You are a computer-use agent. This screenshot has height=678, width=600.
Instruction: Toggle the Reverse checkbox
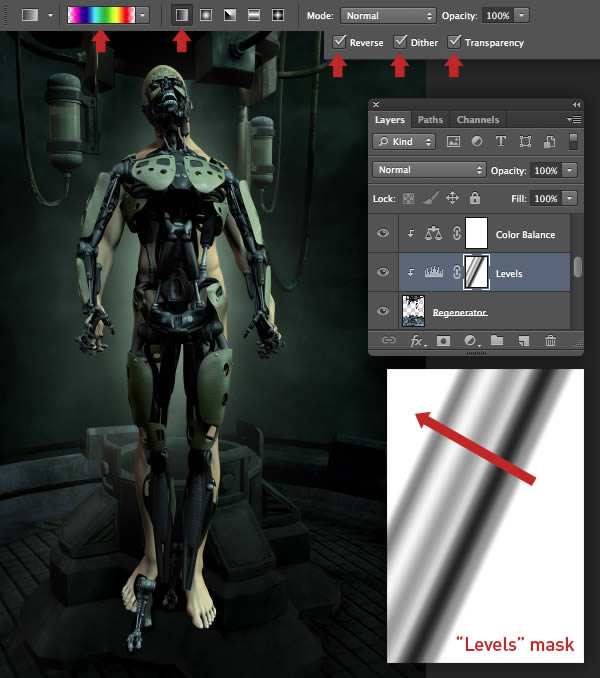[x=339, y=42]
